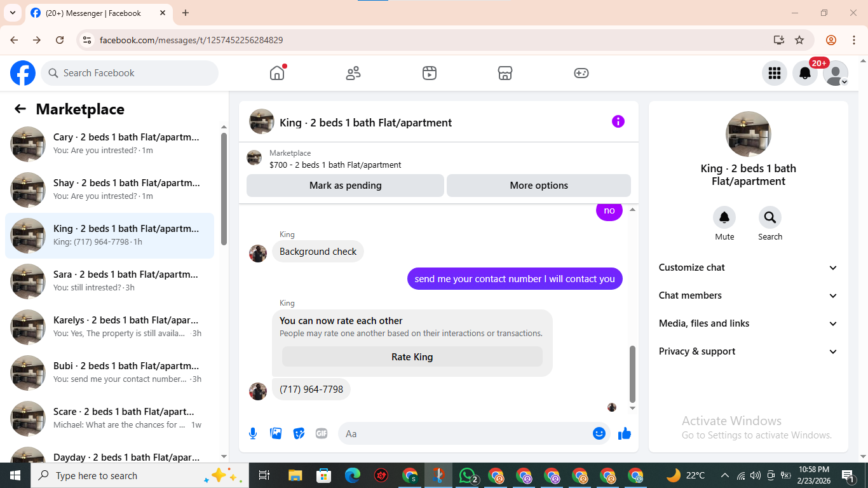Viewport: 868px width, 488px height.
Task: Send a thumbs-up like
Action: tap(625, 433)
